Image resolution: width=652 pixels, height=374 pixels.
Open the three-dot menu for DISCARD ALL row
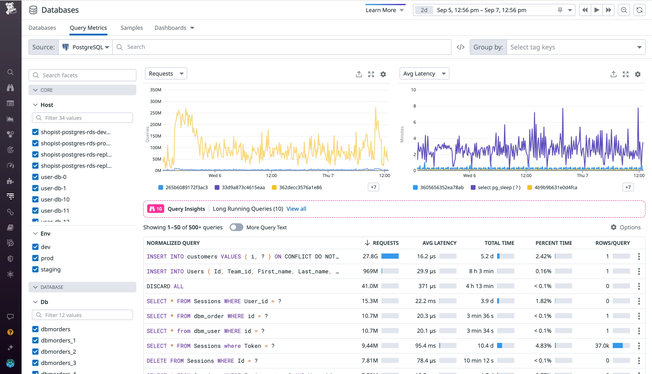click(639, 286)
